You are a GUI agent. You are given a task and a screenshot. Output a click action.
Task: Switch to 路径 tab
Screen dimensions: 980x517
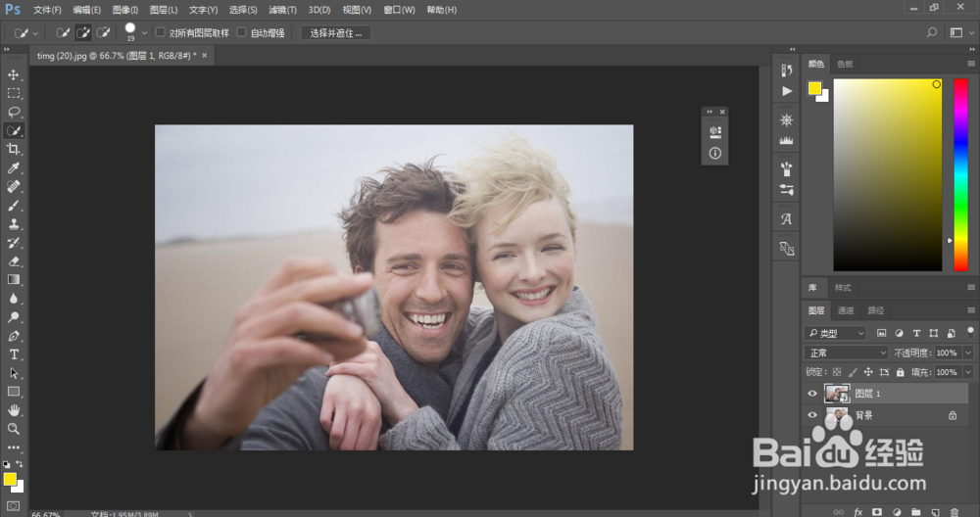click(875, 310)
